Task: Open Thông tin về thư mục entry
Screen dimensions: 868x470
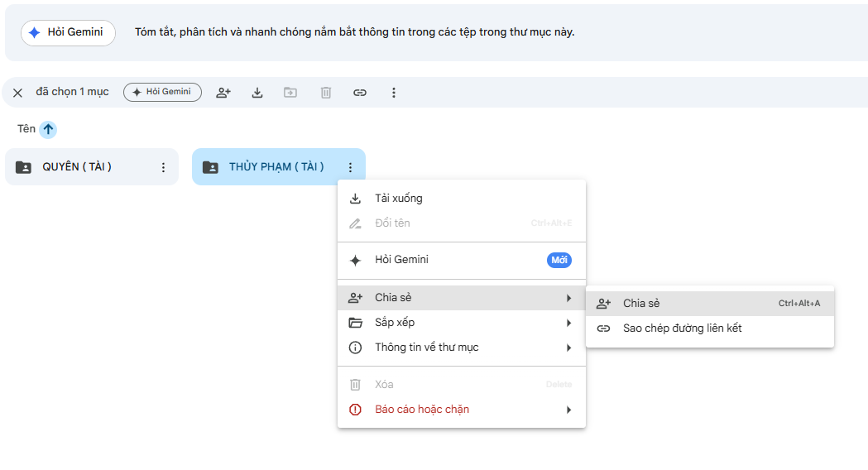Action: click(x=462, y=348)
